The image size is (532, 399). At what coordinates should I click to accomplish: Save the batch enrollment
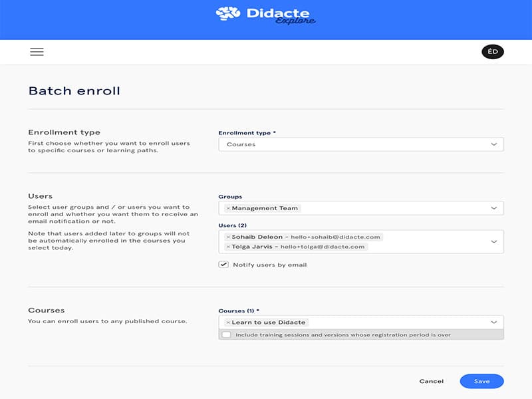pos(481,381)
